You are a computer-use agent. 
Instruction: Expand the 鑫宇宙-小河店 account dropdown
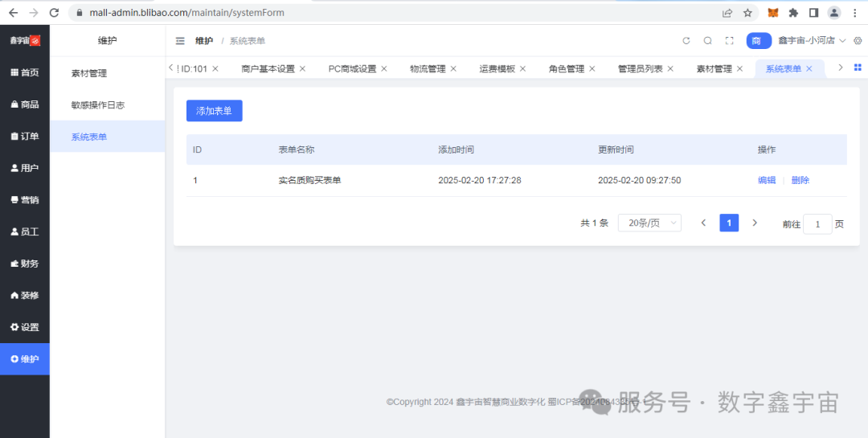click(x=812, y=40)
